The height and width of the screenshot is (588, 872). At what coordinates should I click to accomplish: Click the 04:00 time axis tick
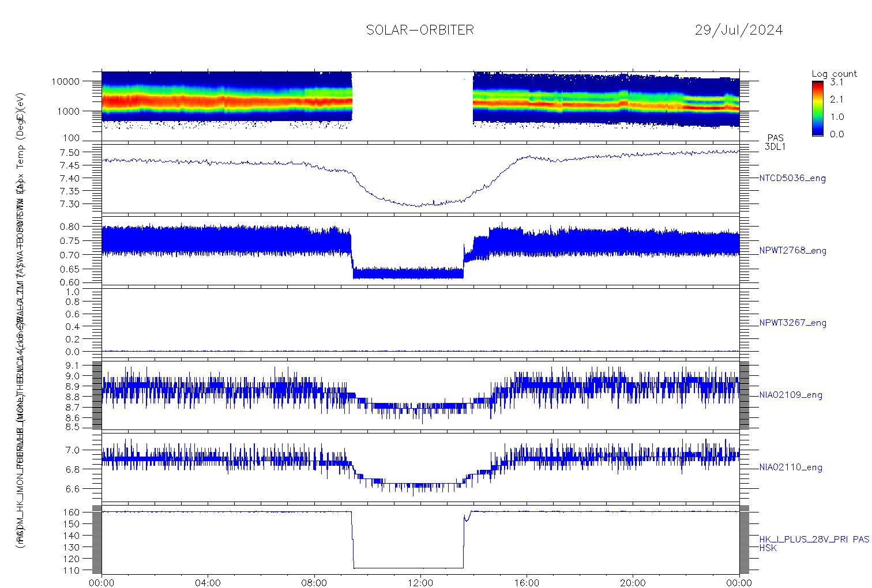pyautogui.click(x=208, y=583)
